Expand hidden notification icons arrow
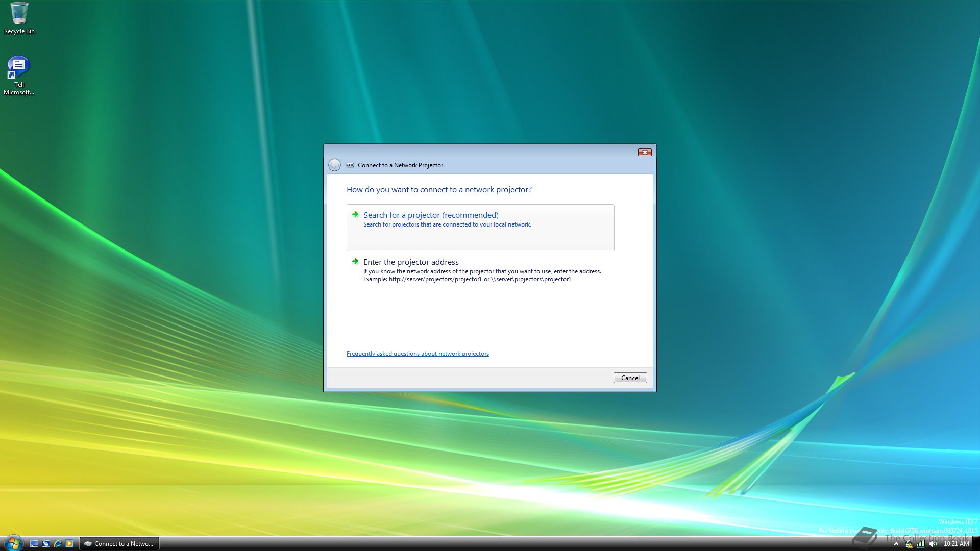This screenshot has width=980, height=551. pyautogui.click(x=896, y=544)
